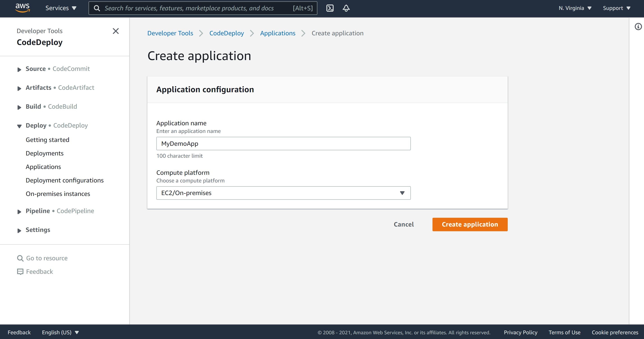Click the Create application button
The image size is (644, 339).
click(470, 225)
